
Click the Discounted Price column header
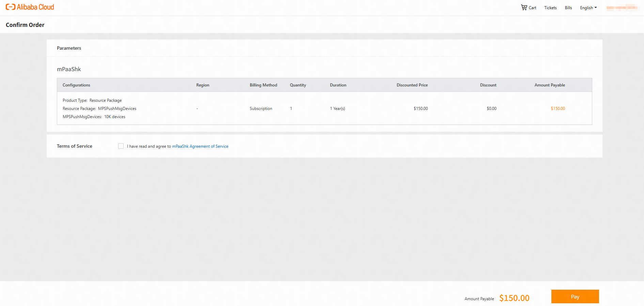point(412,85)
